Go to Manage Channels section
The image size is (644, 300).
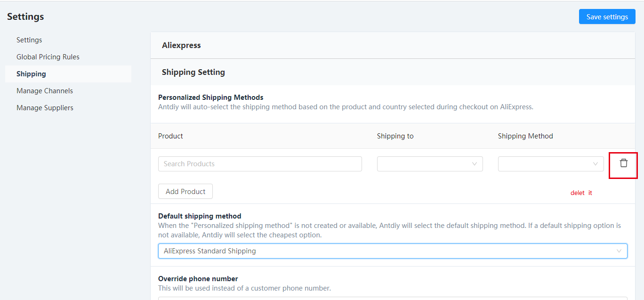[45, 91]
